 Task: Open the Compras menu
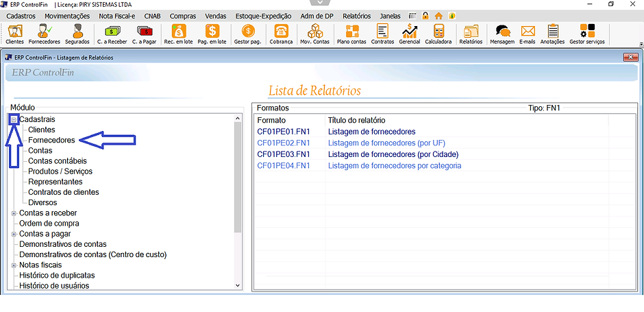[x=183, y=16]
